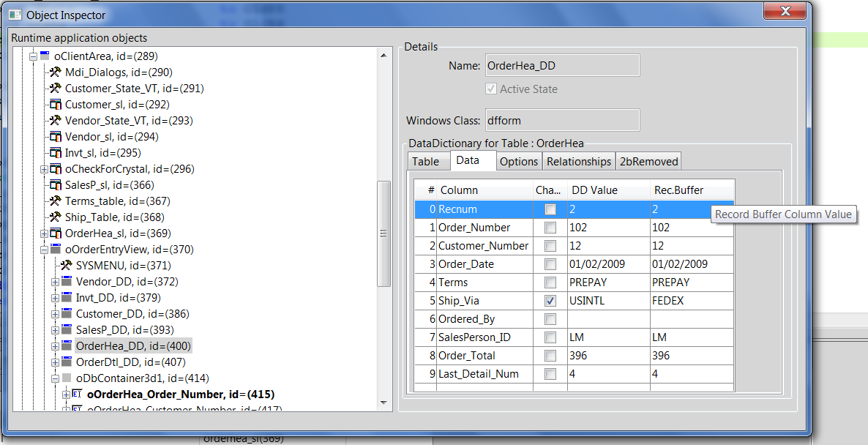868x445 pixels.
Task: Click the Mdi_Dialogs tools icon
Action: point(55,72)
